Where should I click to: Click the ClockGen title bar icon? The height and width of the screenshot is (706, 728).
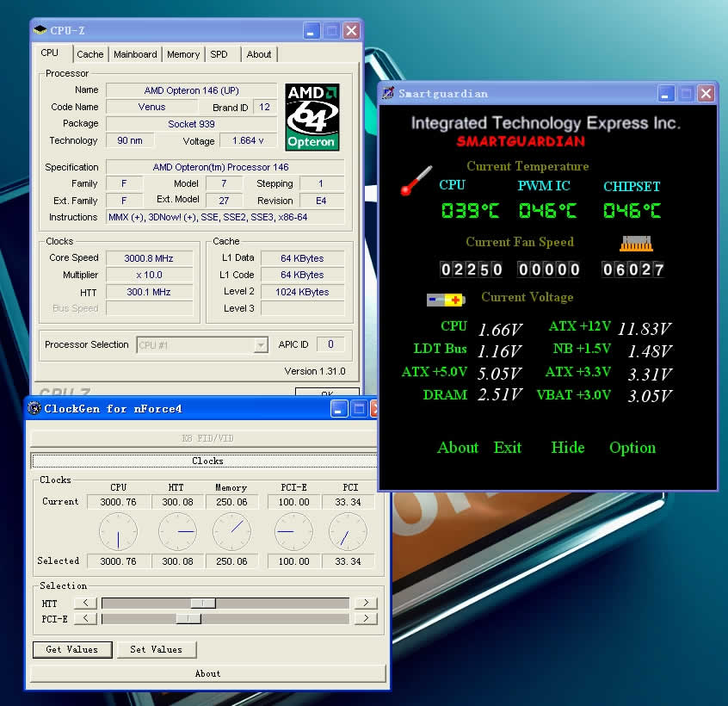34,408
